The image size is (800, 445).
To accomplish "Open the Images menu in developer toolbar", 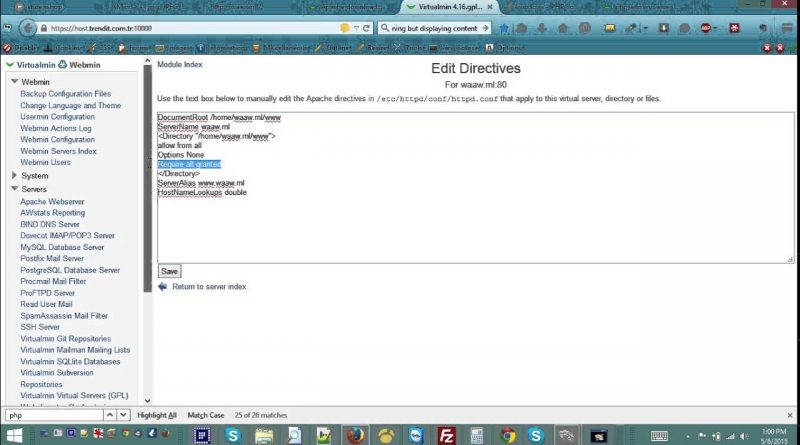I will 173,47.
